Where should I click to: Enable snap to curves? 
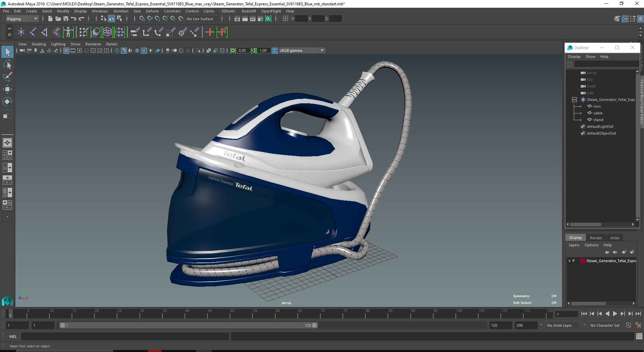150,19
